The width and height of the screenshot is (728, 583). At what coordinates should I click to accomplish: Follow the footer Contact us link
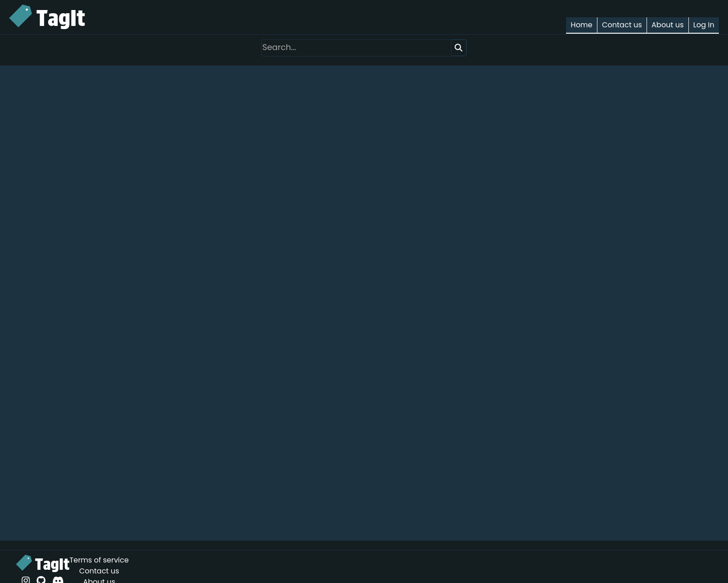point(99,571)
